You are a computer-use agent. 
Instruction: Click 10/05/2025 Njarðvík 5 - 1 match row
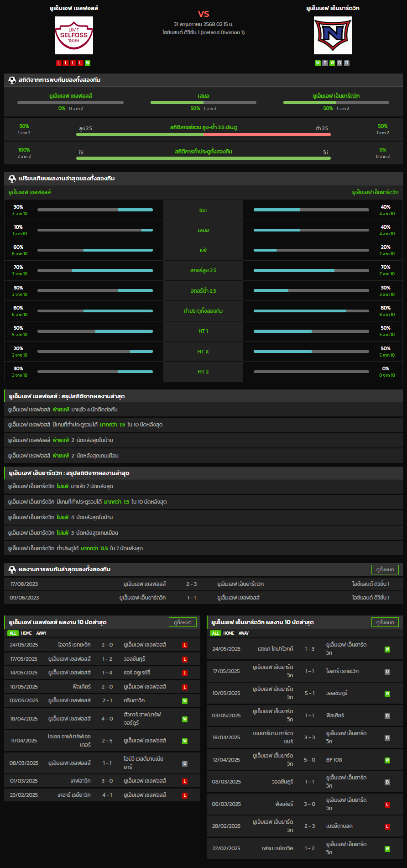(305, 693)
